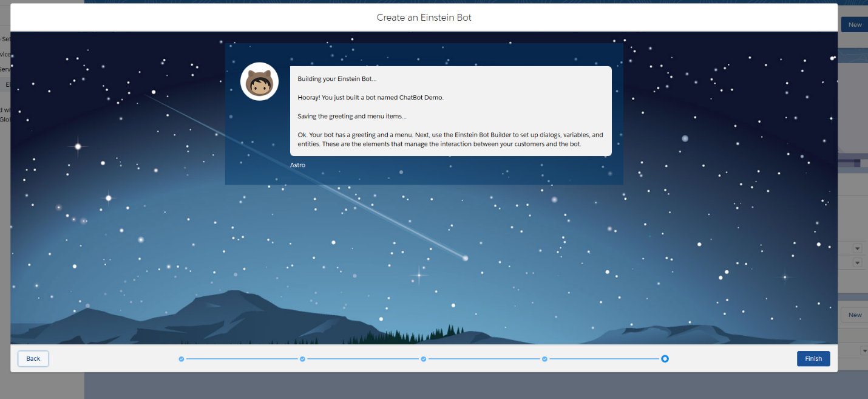Click the "Astro" name label below the message
The image size is (868, 399).
[298, 165]
